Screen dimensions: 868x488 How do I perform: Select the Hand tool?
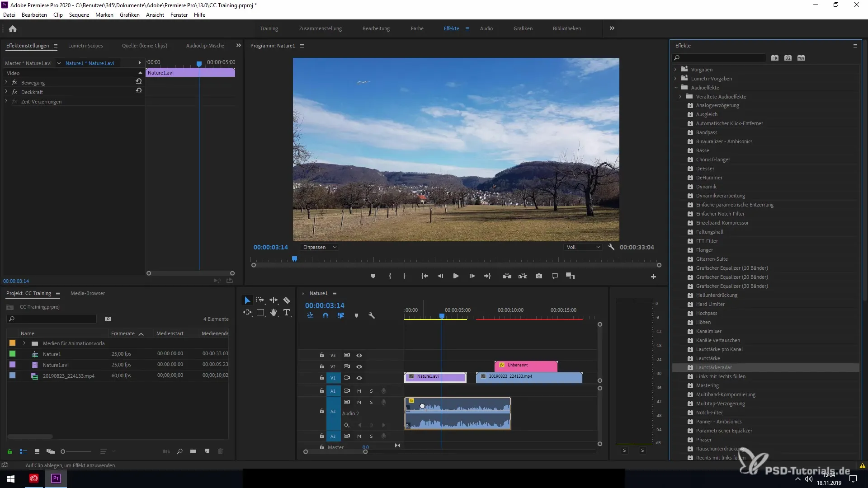[274, 313]
